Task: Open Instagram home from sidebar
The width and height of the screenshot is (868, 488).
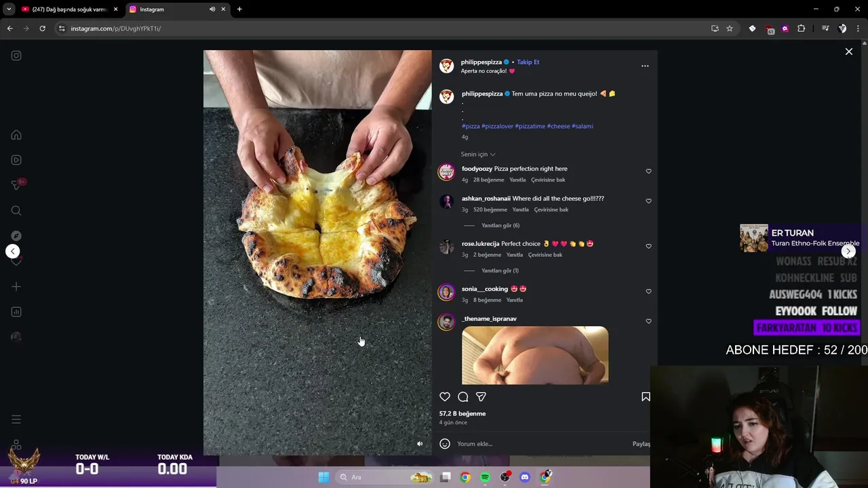Action: [x=16, y=135]
